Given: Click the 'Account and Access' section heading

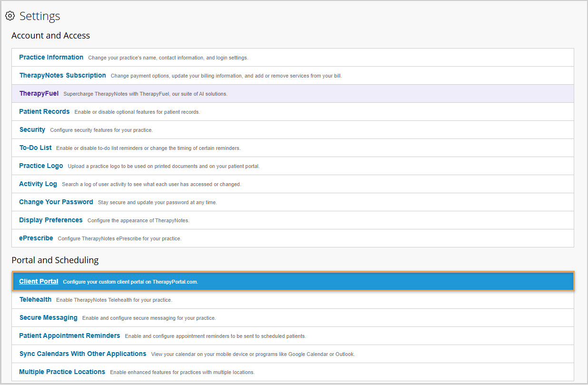Looking at the screenshot, I should click(51, 36).
